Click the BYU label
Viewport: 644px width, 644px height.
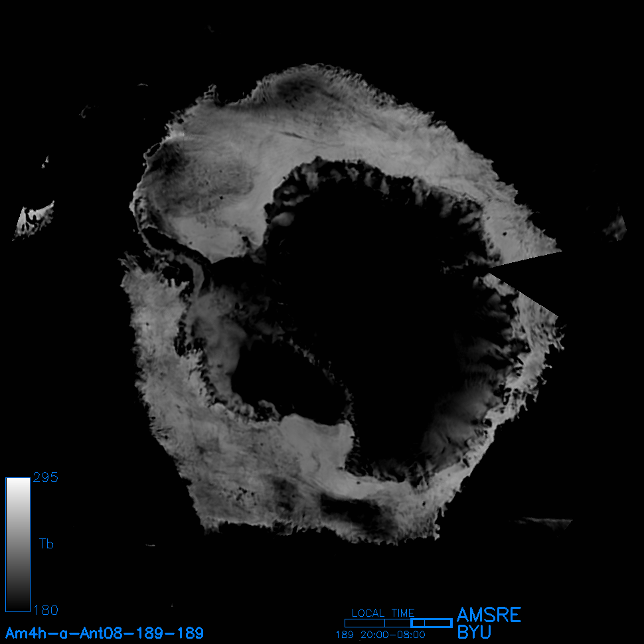pyautogui.click(x=474, y=633)
